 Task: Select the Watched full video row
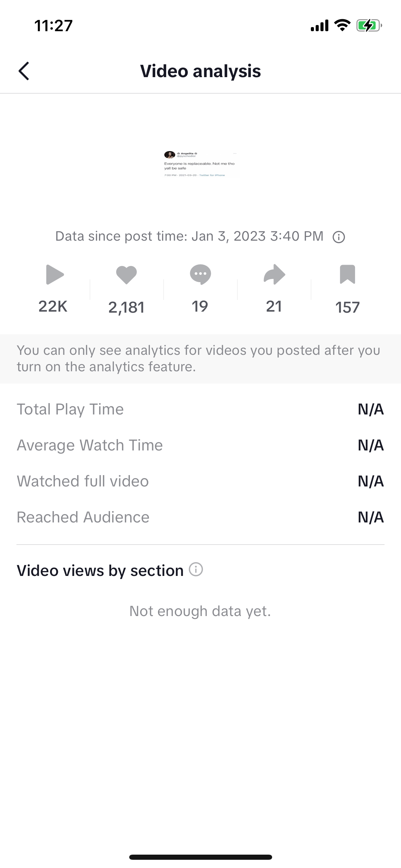point(200,481)
